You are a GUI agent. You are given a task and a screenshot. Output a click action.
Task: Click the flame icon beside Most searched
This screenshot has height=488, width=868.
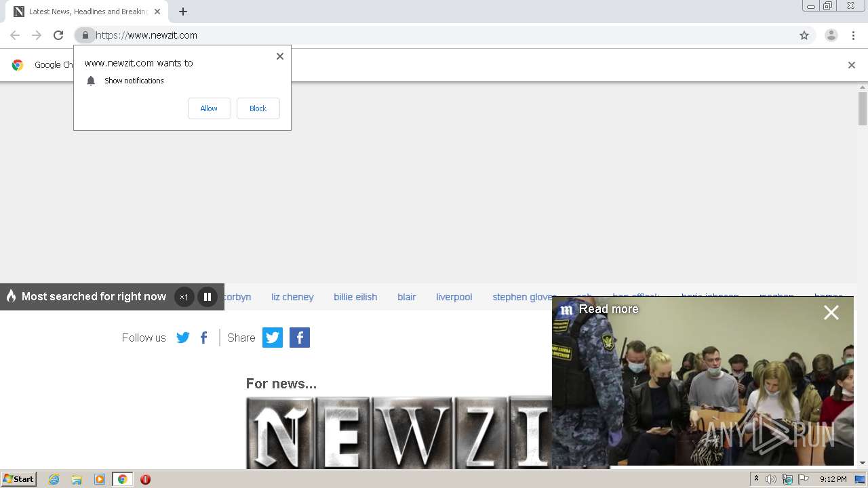coord(11,296)
